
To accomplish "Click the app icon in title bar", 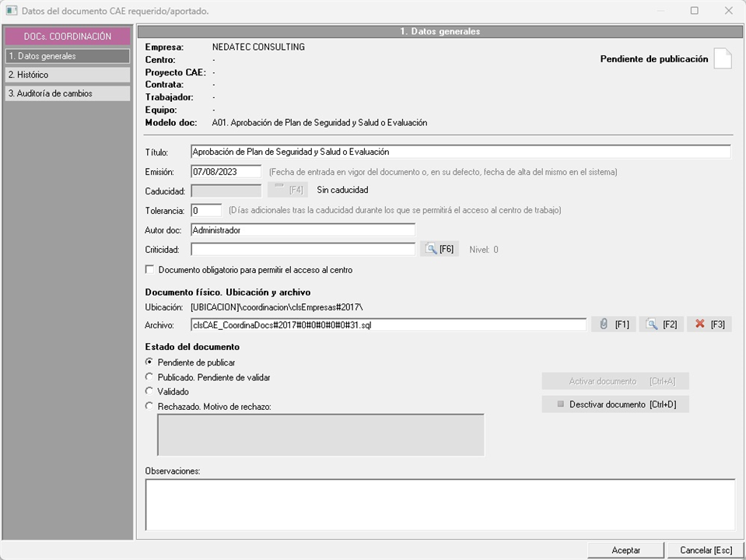I will (x=11, y=11).
